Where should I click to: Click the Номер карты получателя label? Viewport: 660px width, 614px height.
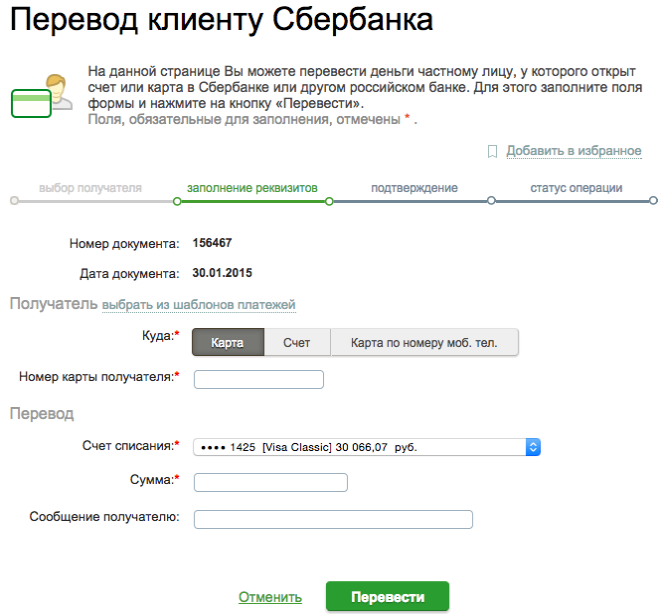[x=99, y=377]
